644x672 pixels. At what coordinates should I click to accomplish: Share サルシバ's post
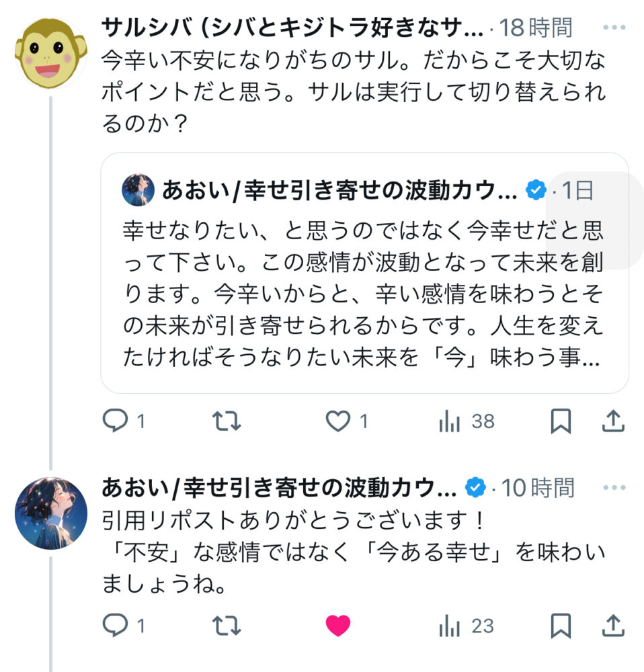tap(612, 421)
